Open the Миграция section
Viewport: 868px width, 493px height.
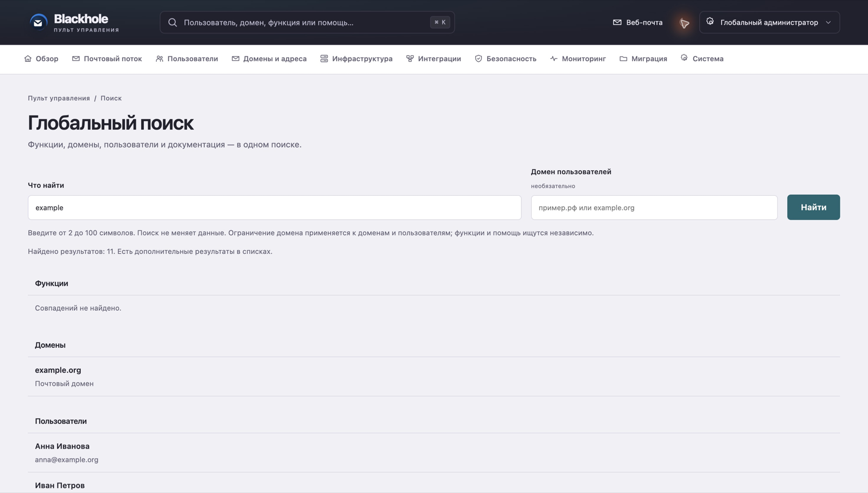click(643, 59)
